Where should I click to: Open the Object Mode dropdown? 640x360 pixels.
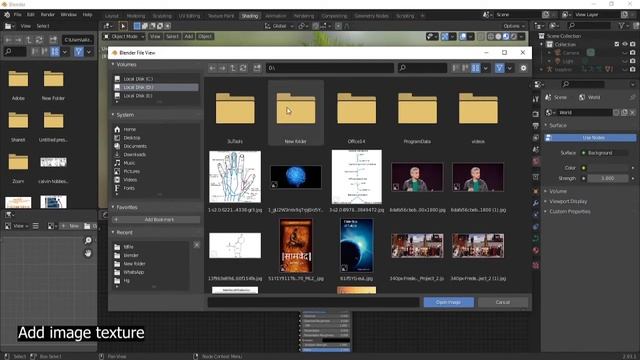tap(124, 36)
